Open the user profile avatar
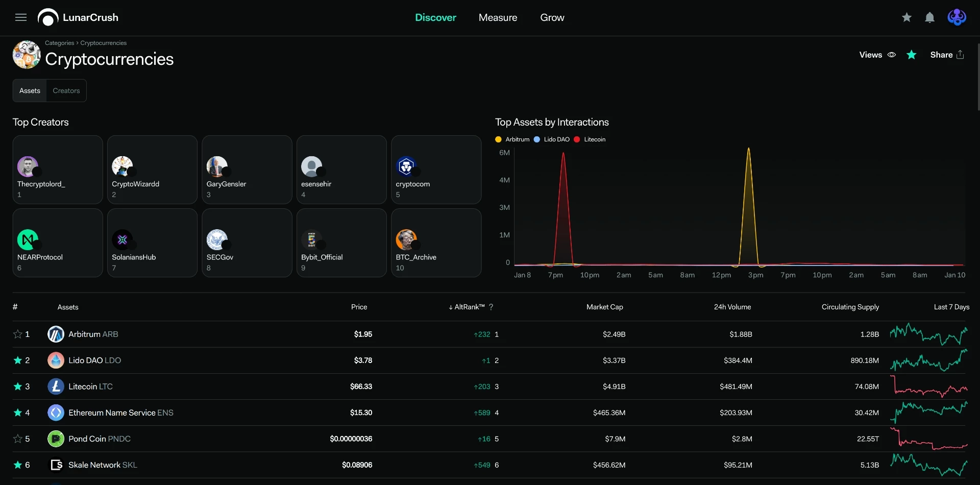980x485 pixels. pos(957,17)
